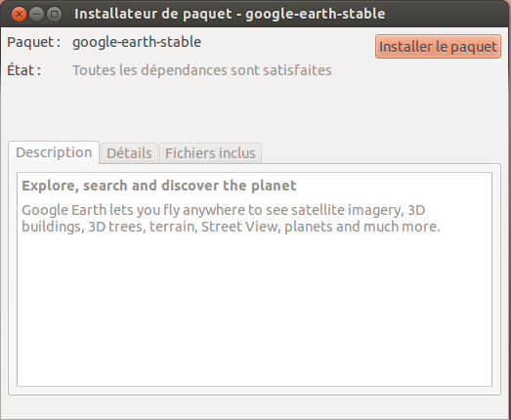Viewport: 511px width, 420px height.
Task: Click the Installer le paquet button
Action: click(438, 47)
